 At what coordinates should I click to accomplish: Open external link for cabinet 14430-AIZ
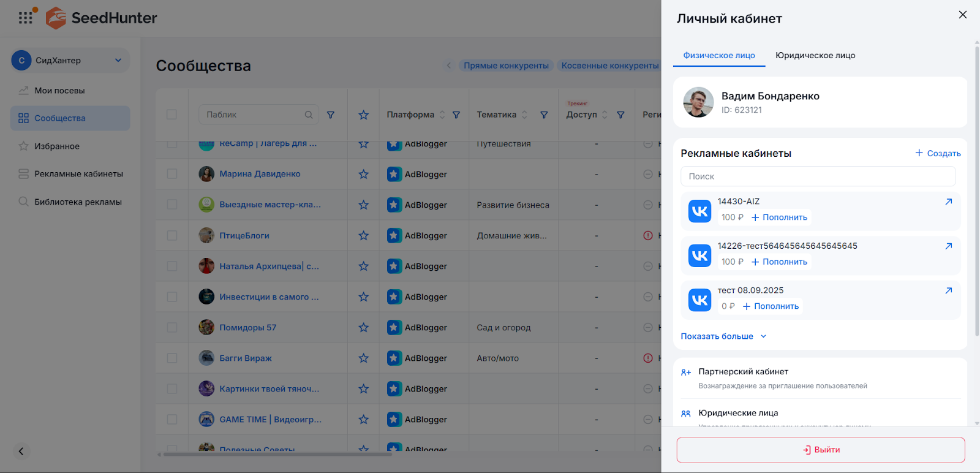pyautogui.click(x=948, y=202)
